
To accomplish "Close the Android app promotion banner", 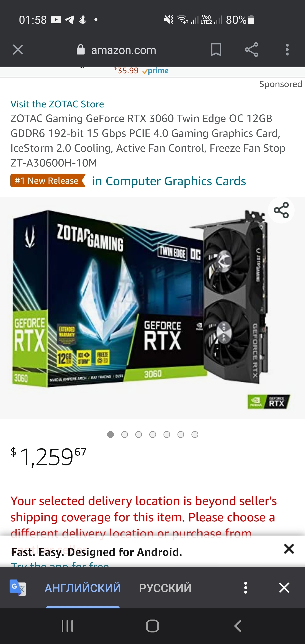I will [x=289, y=549].
